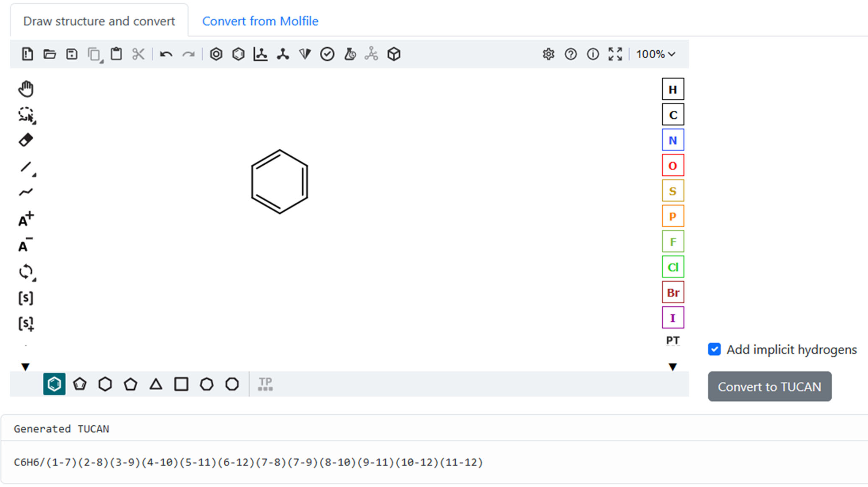The width and height of the screenshot is (868, 487).
Task: Select the S-Group [S] tool
Action: (26, 298)
